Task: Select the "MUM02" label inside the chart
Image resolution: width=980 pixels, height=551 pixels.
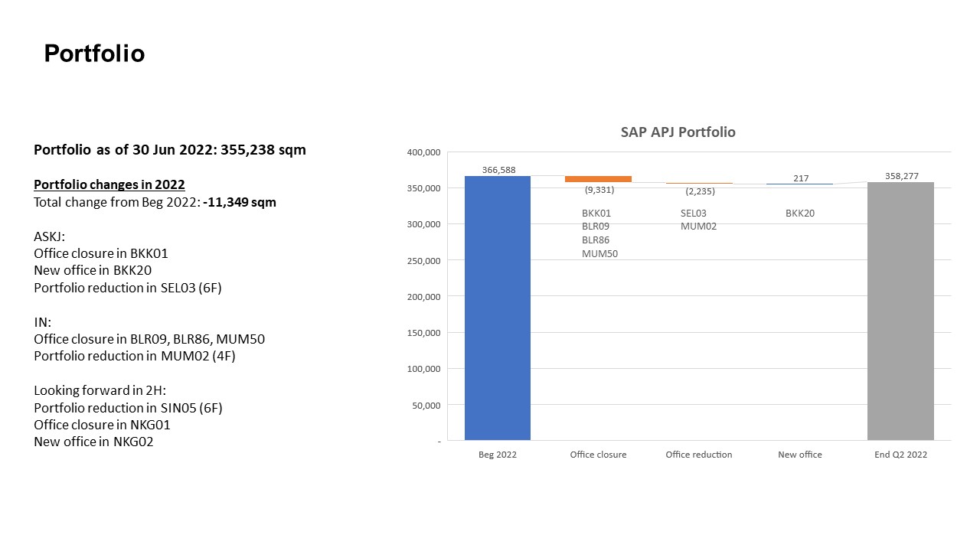Action: click(698, 227)
